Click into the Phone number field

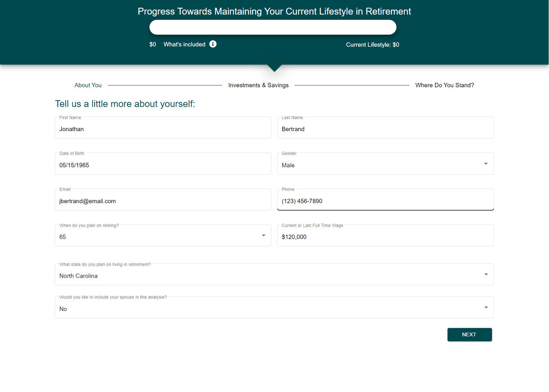pyautogui.click(x=386, y=200)
